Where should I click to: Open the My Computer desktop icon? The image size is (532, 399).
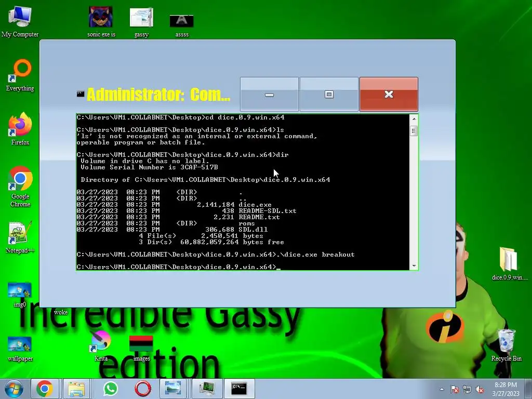pos(20,21)
